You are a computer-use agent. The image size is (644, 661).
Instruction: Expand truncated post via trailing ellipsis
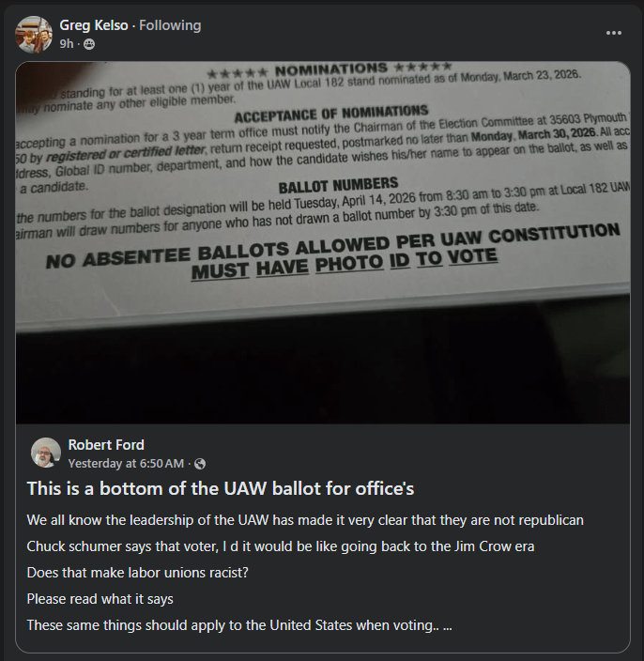[x=448, y=625]
